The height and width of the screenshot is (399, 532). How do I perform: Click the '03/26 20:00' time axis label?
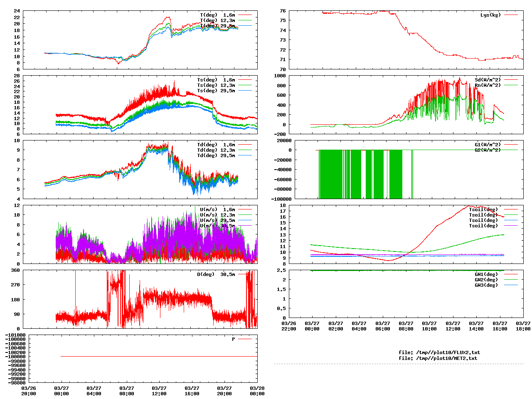(x=29, y=391)
